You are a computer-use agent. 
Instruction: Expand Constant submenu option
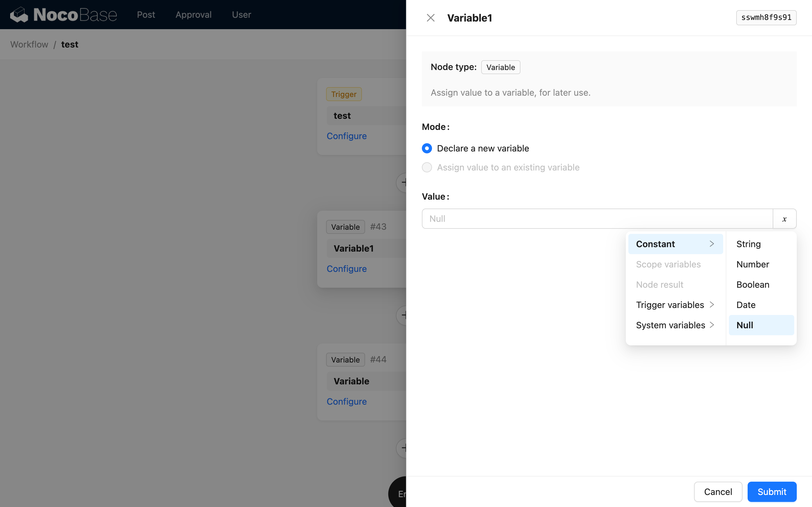(675, 244)
